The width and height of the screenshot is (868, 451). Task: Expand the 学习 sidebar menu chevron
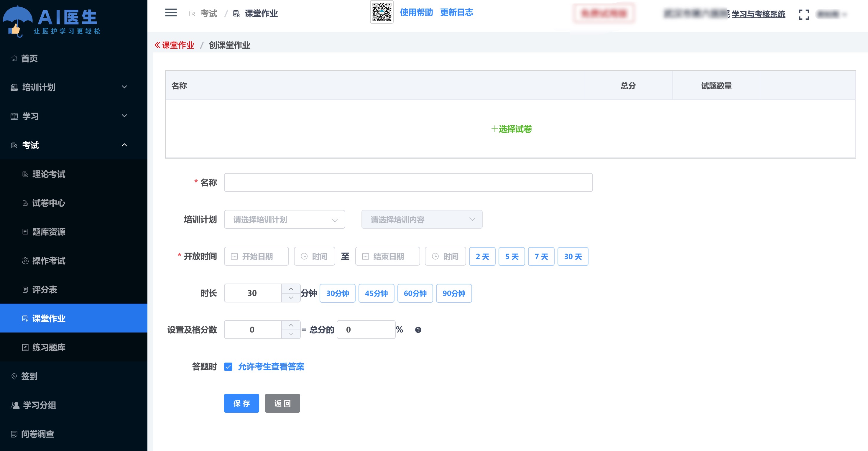coord(124,116)
